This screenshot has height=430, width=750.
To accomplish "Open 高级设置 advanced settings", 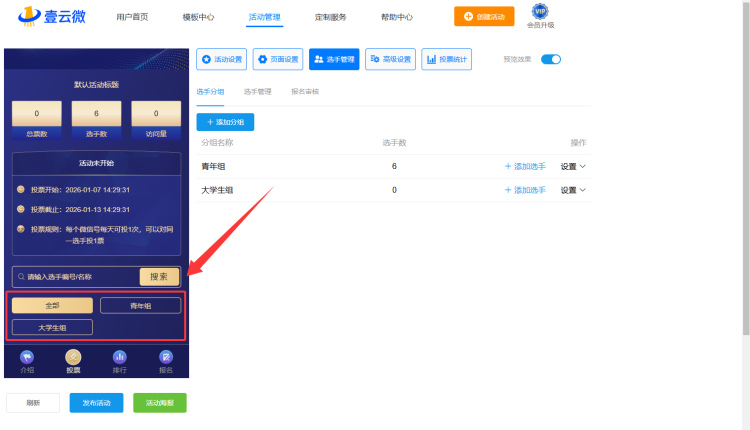I will pyautogui.click(x=390, y=59).
